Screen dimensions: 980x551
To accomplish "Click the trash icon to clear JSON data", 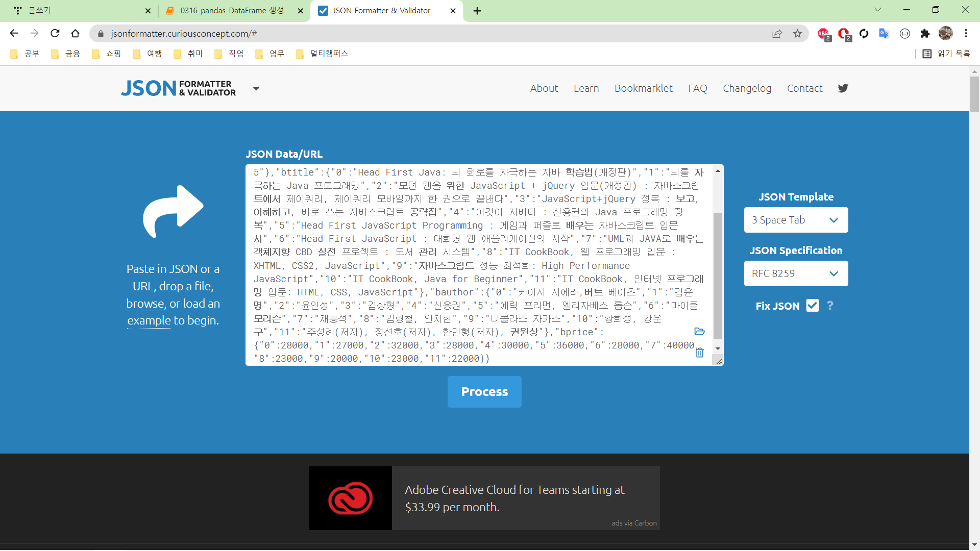I will pos(699,353).
